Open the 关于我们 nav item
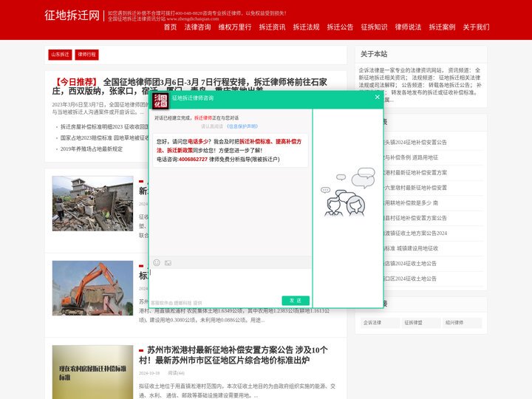 (476, 27)
